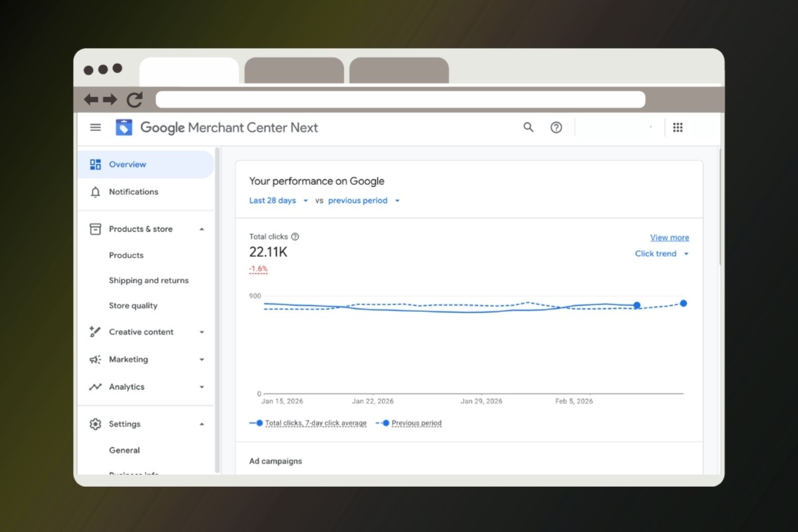Click the Your performance on Google heading
This screenshot has height=532, width=798.
click(317, 181)
